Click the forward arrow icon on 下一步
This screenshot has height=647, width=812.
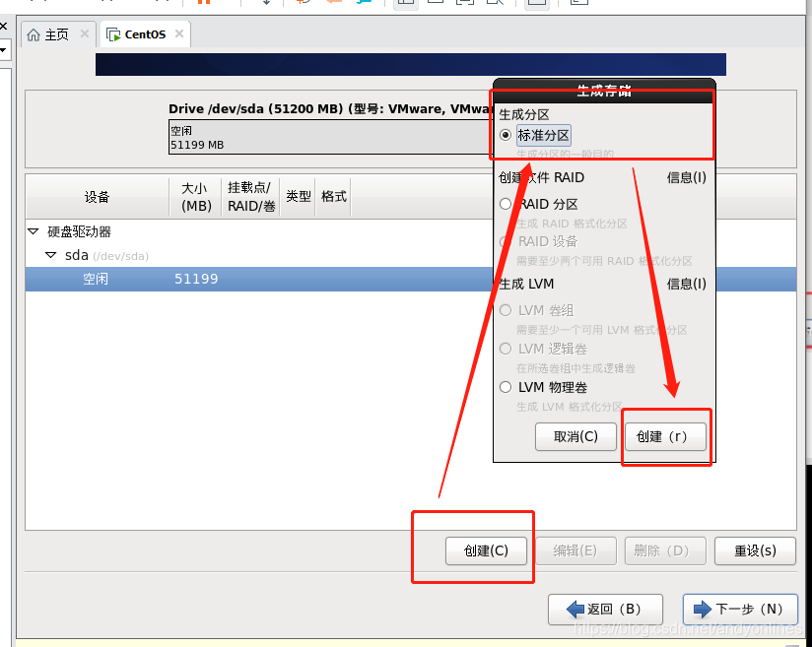coord(703,610)
